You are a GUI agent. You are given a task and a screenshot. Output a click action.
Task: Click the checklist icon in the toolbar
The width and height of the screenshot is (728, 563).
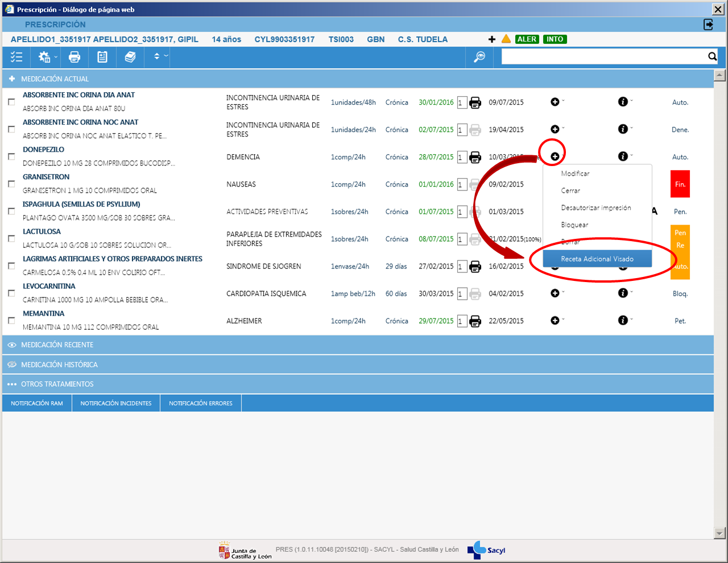point(16,57)
